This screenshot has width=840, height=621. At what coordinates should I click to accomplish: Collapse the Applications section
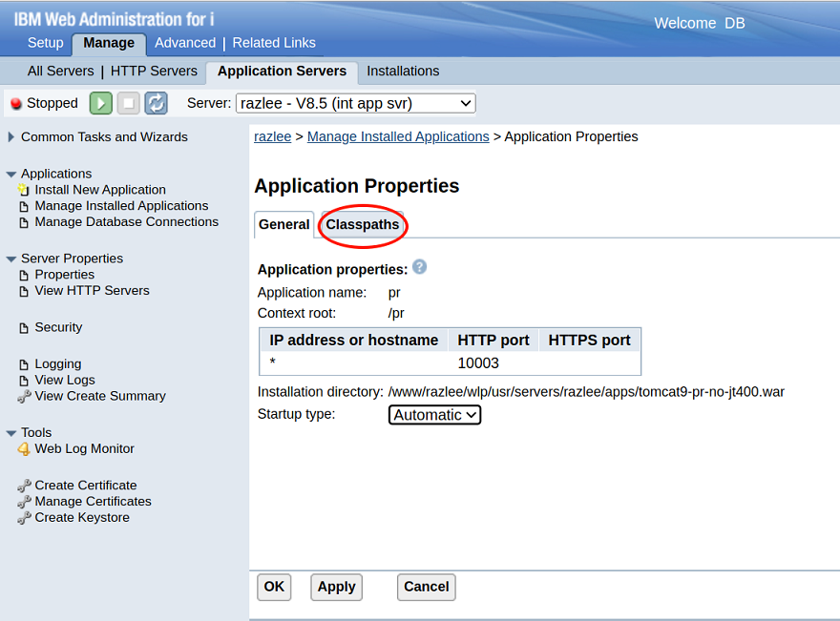[11, 175]
